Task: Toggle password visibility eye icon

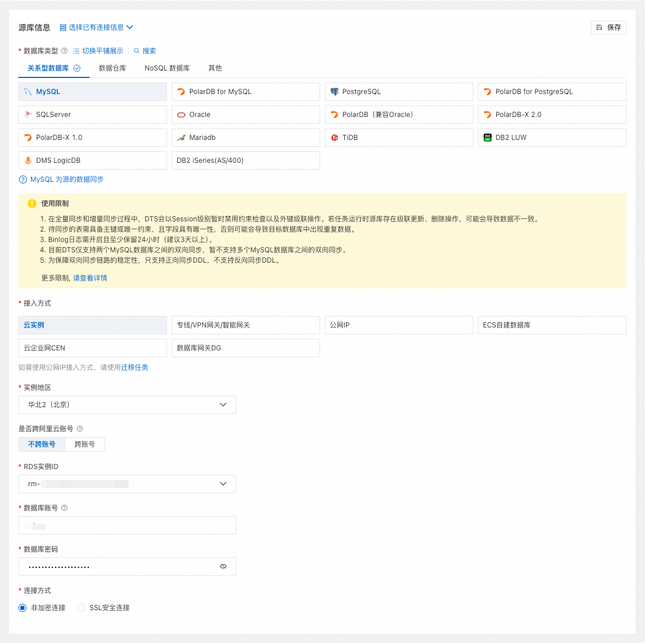Action: pyautogui.click(x=223, y=567)
